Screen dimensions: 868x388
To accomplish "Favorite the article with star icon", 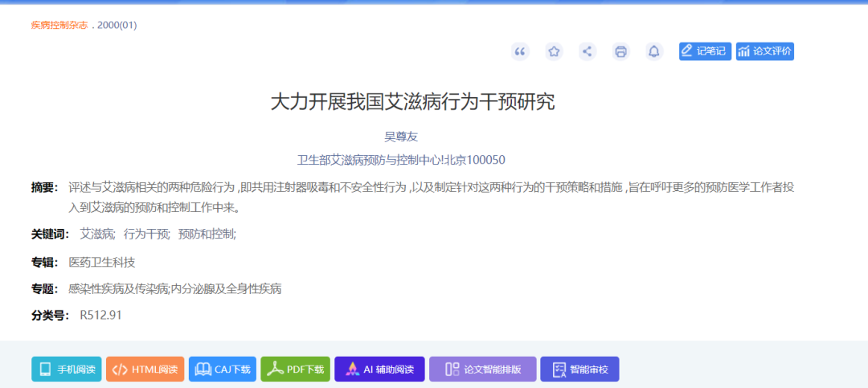I will (554, 51).
